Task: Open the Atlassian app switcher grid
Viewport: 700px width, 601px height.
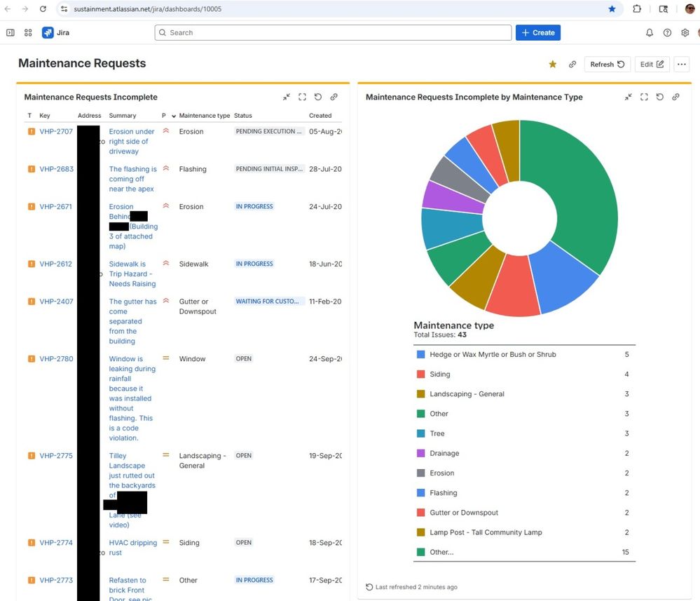Action: click(28, 32)
